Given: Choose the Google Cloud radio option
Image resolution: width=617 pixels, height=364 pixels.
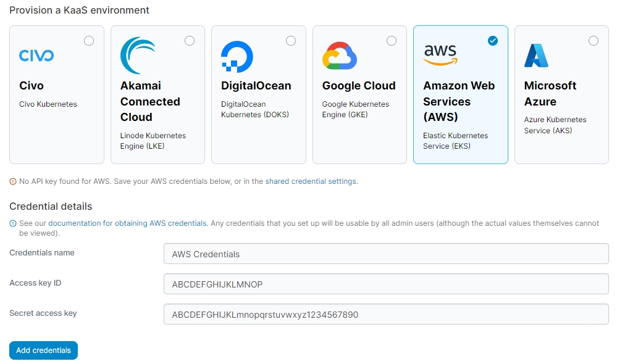Looking at the screenshot, I should tap(392, 41).
